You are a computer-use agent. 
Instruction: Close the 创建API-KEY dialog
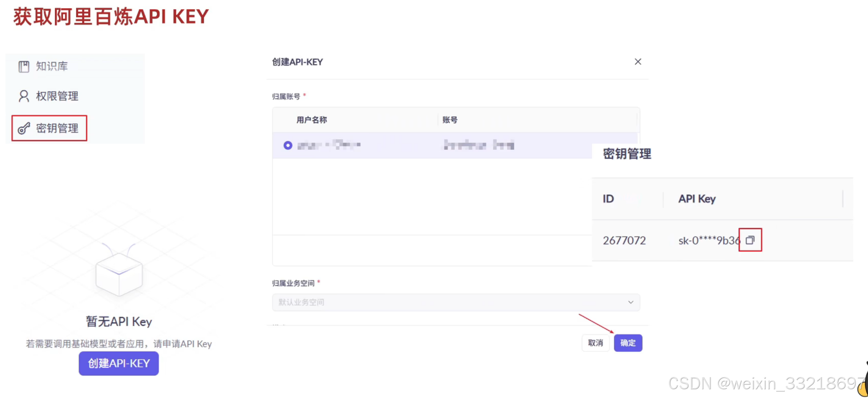(x=638, y=62)
